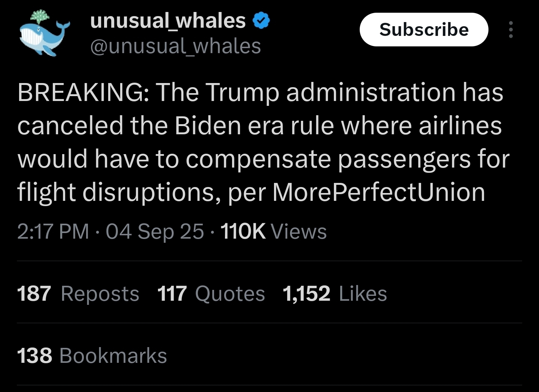The width and height of the screenshot is (539, 392).
Task: Click the words compensate passengers
Action: click(328, 159)
